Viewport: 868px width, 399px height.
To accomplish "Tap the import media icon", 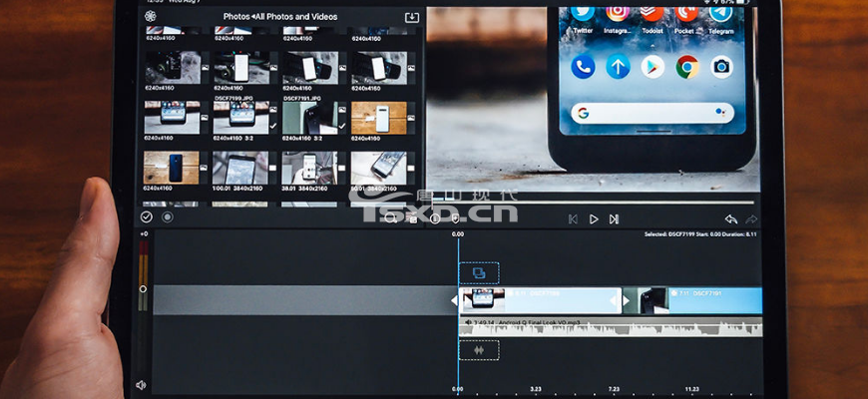I will (412, 17).
